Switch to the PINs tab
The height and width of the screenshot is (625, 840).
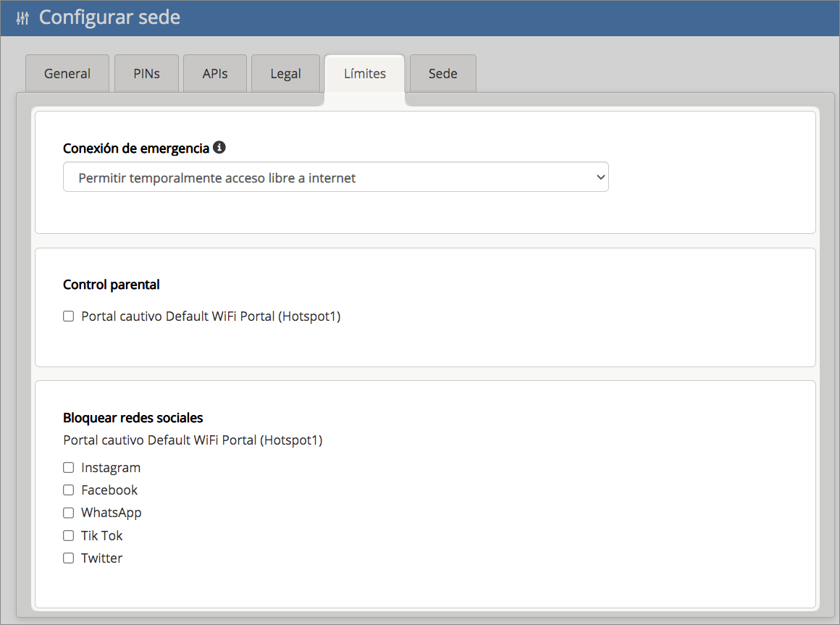146,74
